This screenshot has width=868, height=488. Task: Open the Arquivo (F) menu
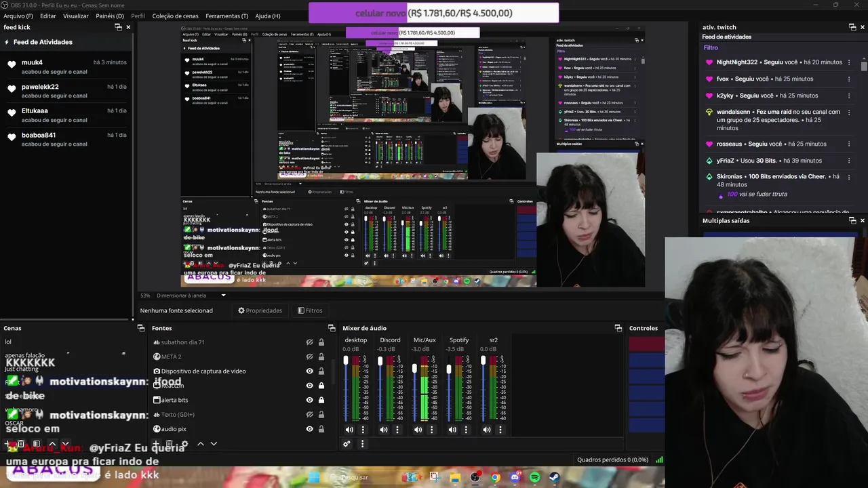pos(18,16)
